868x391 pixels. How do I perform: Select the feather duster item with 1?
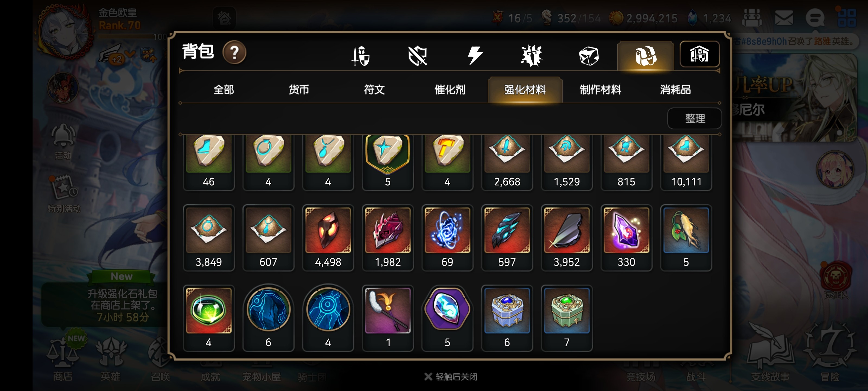(x=388, y=318)
